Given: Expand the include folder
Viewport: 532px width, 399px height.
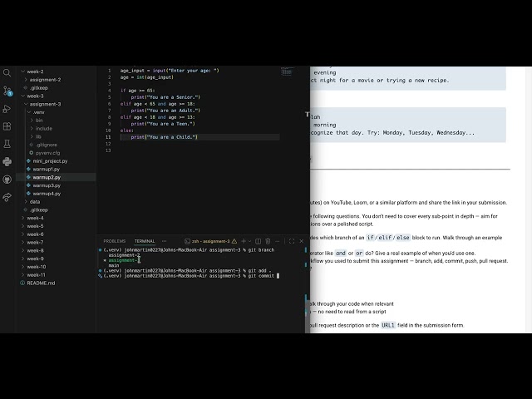Looking at the screenshot, I should point(57,129).
